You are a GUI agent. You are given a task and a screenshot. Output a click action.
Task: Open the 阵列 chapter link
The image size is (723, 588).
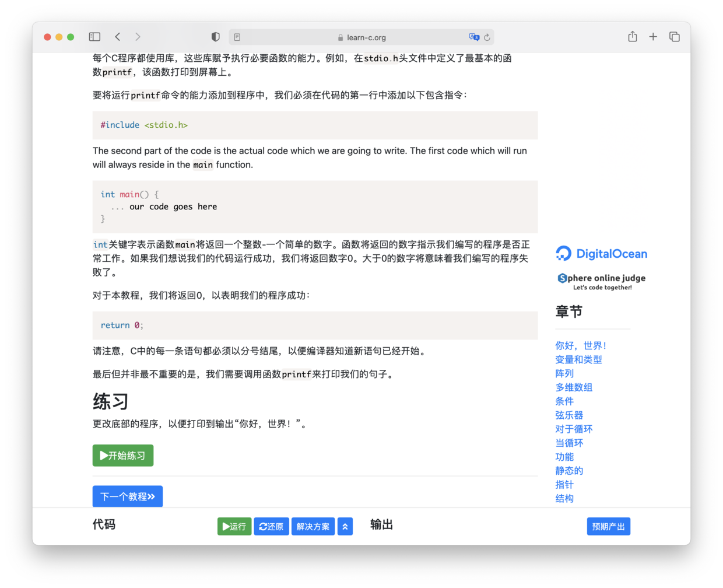click(x=564, y=373)
